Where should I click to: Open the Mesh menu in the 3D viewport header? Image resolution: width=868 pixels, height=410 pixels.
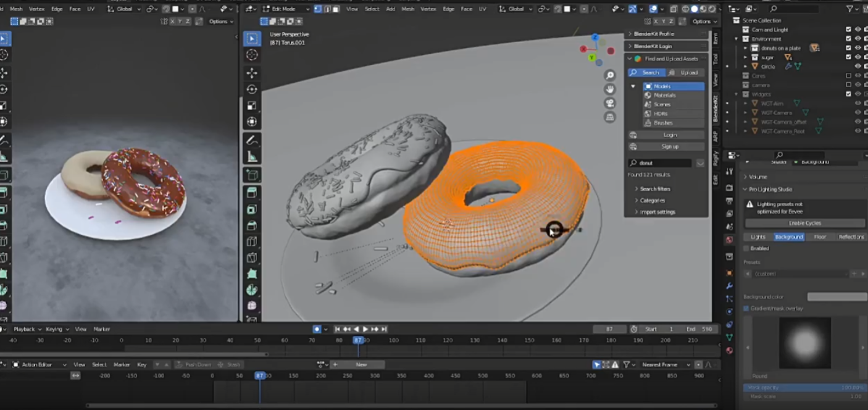(x=407, y=9)
